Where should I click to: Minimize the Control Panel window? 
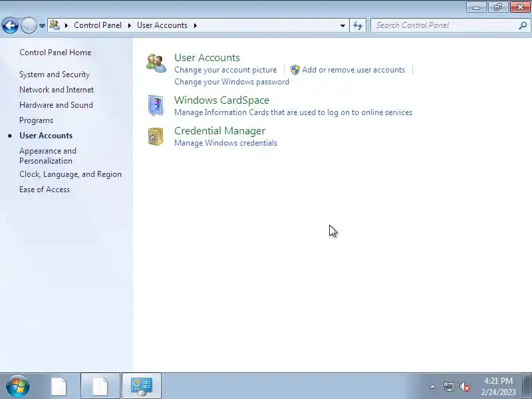click(476, 7)
